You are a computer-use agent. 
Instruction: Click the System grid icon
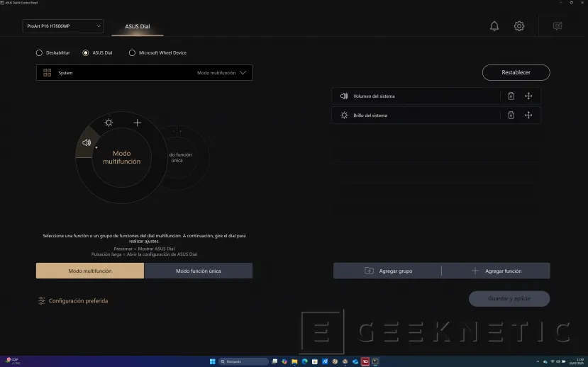click(x=48, y=73)
